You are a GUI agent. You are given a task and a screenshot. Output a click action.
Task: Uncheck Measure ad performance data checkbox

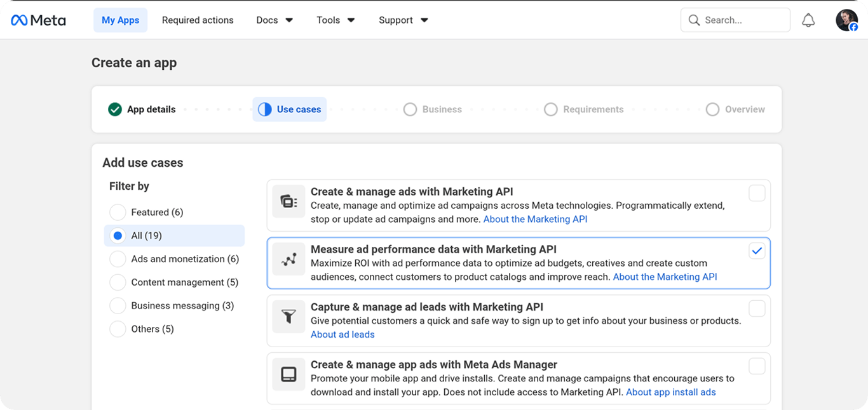click(x=757, y=251)
